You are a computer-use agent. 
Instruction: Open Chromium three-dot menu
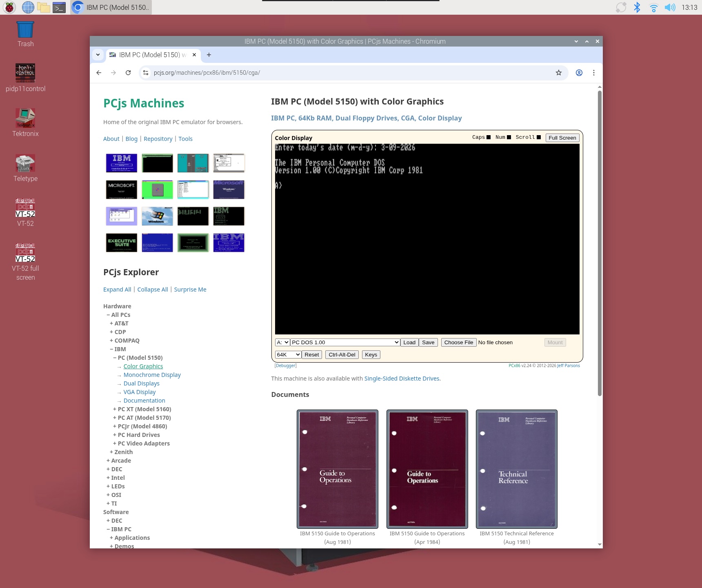[x=594, y=73]
